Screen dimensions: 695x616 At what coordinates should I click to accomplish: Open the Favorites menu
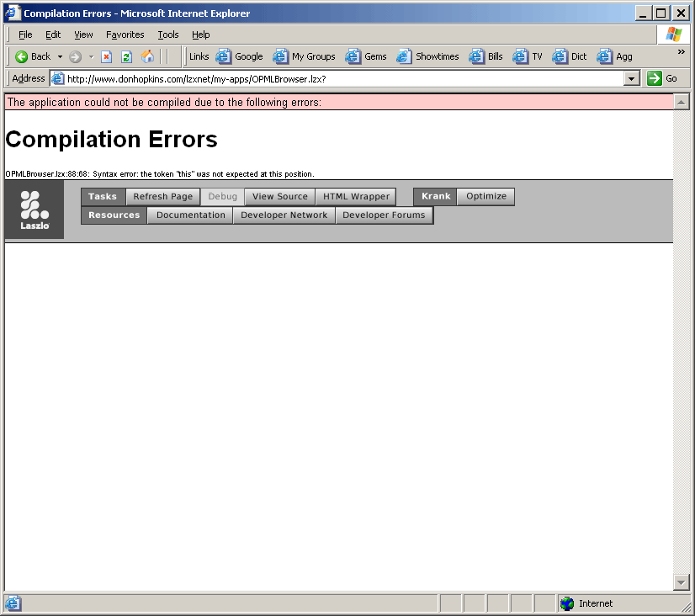pyautogui.click(x=125, y=35)
